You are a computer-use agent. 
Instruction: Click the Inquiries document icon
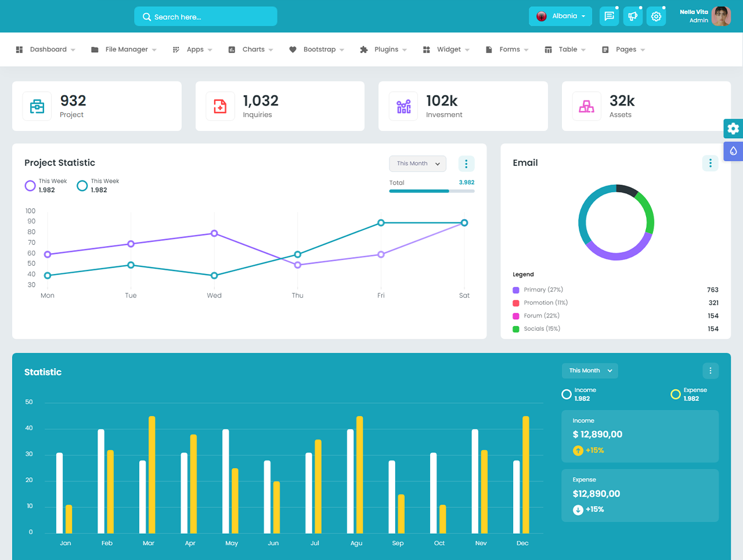[x=220, y=106]
